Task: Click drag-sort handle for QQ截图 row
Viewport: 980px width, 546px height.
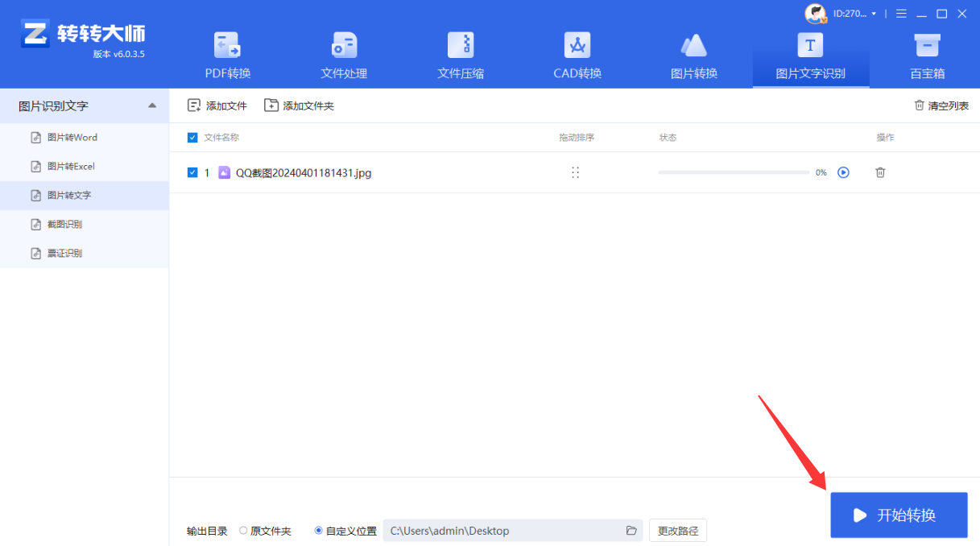Action: pos(575,172)
